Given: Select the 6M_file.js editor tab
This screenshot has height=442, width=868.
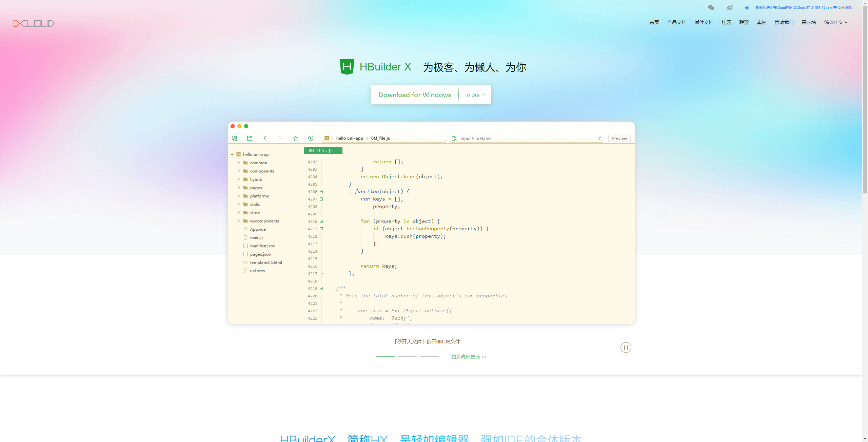Looking at the screenshot, I should click(323, 150).
